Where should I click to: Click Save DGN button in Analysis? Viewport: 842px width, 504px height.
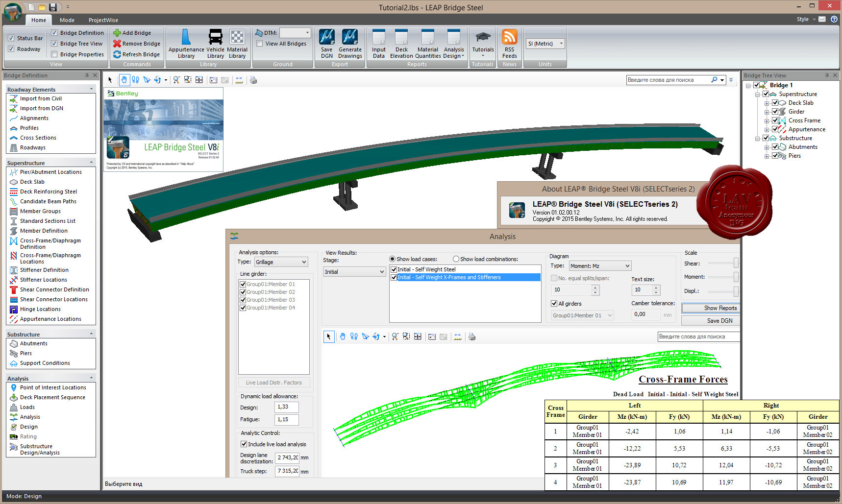[x=711, y=321]
